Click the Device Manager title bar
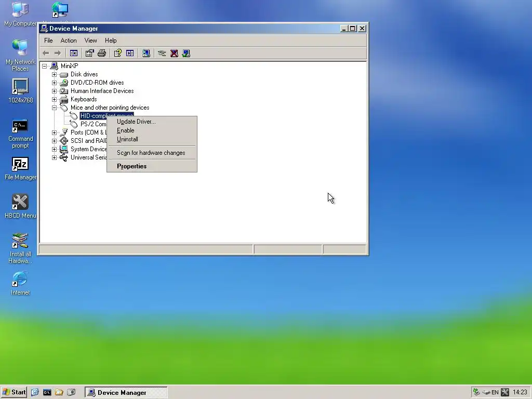Viewport: 532px width, 399px height. (x=190, y=29)
